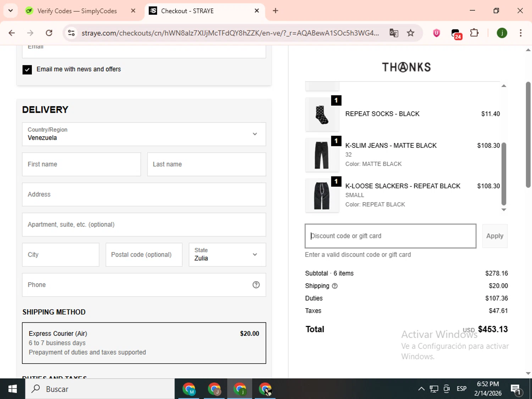Click the Address field

(x=144, y=194)
